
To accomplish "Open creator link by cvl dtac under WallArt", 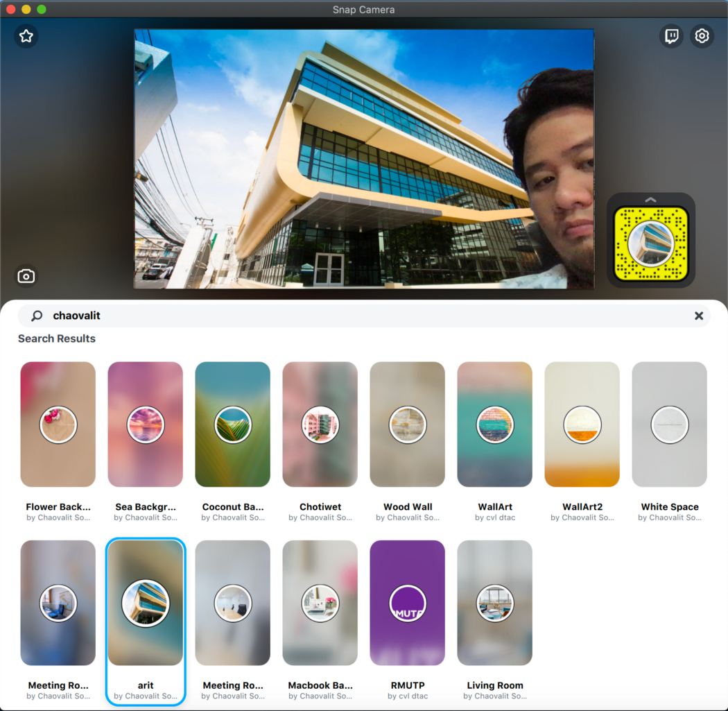I will coord(494,517).
